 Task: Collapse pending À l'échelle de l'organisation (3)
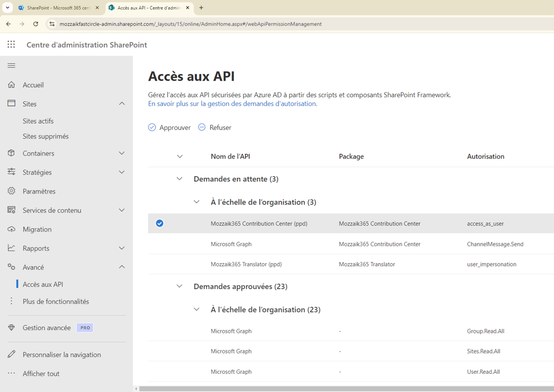[x=197, y=202]
